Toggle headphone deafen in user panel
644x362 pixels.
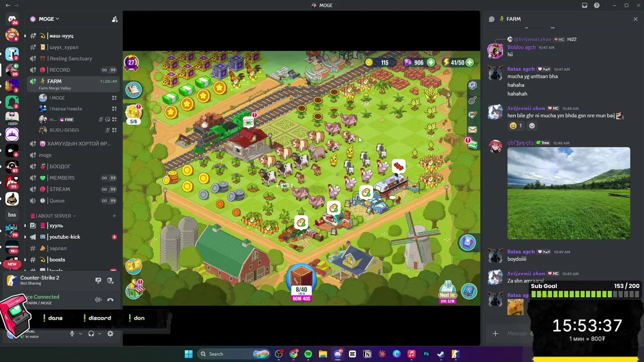(91, 333)
